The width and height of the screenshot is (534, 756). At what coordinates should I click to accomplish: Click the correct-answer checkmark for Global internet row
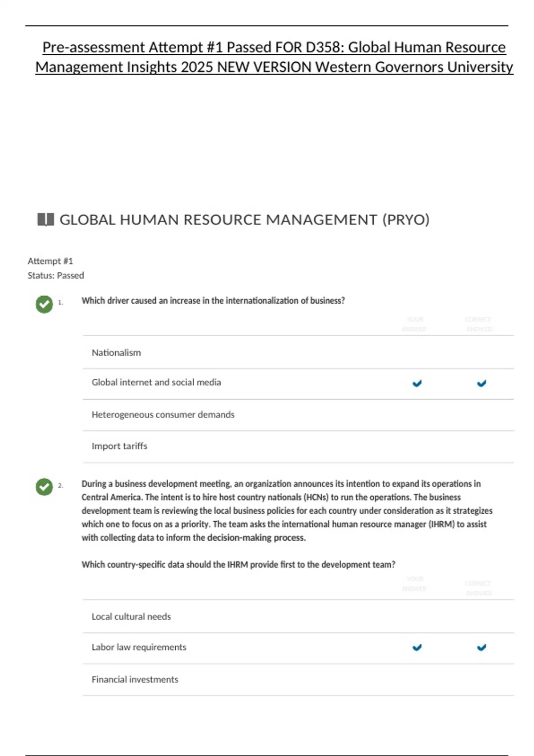point(481,383)
